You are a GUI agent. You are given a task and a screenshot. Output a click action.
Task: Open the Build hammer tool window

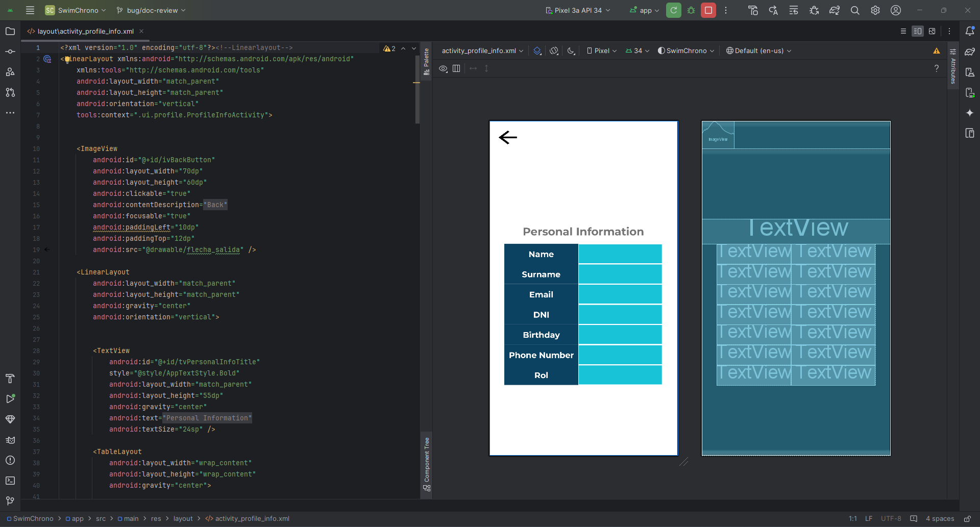coord(10,379)
